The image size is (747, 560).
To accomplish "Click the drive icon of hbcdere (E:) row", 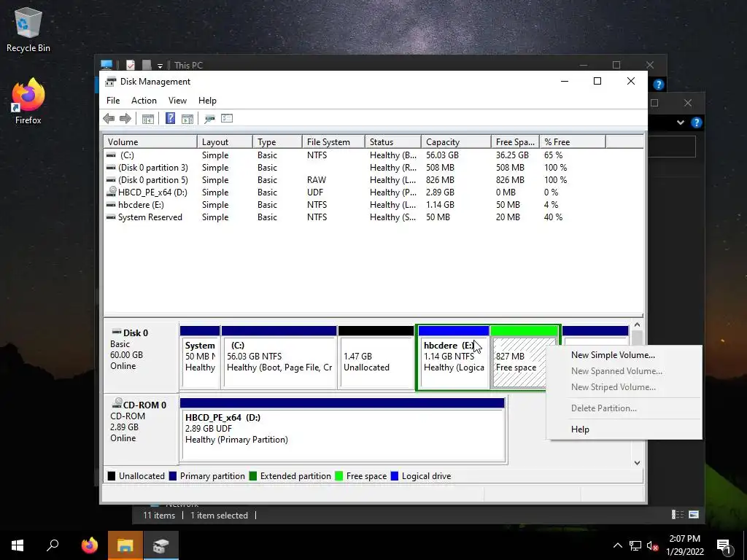I will coord(111,204).
